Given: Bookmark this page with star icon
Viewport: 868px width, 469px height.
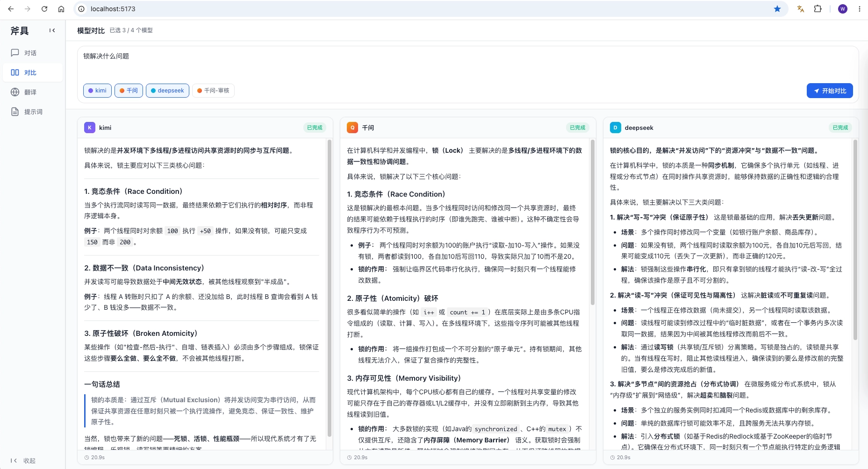Looking at the screenshot, I should point(777,9).
